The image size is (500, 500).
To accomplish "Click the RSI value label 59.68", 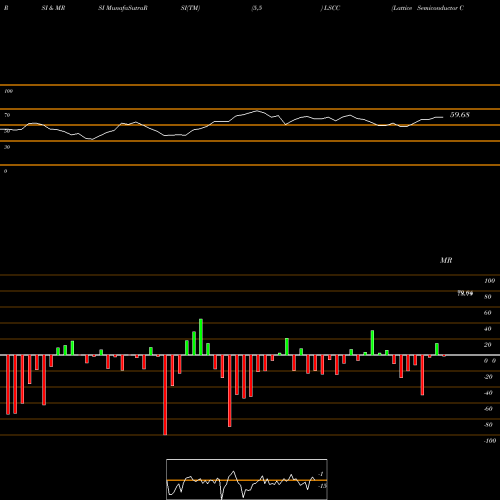I will (460, 115).
